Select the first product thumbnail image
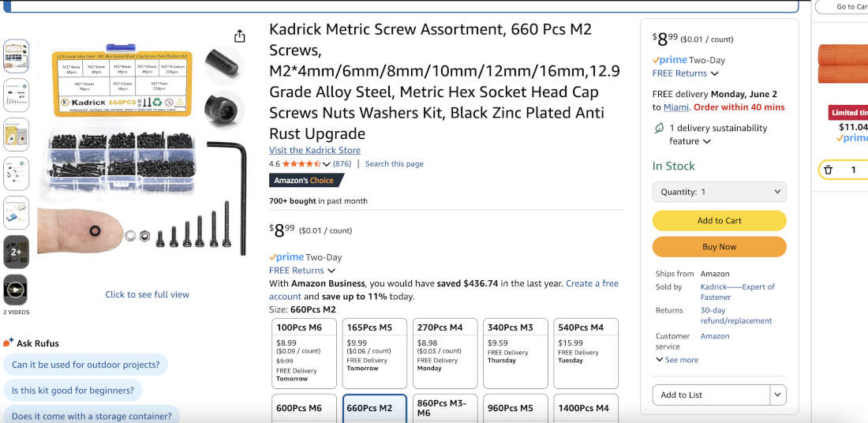This screenshot has height=423, width=868. (16, 56)
